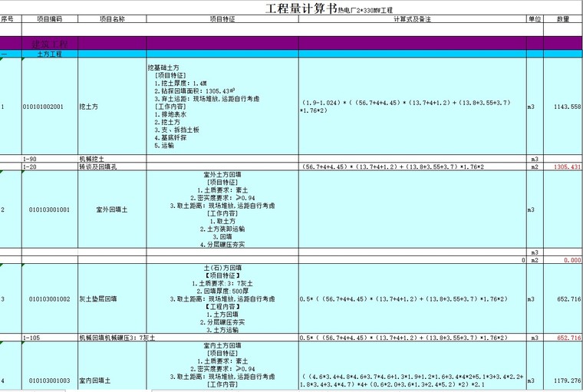Select project code 010103001002
583x392 pixels.
(x=50, y=299)
